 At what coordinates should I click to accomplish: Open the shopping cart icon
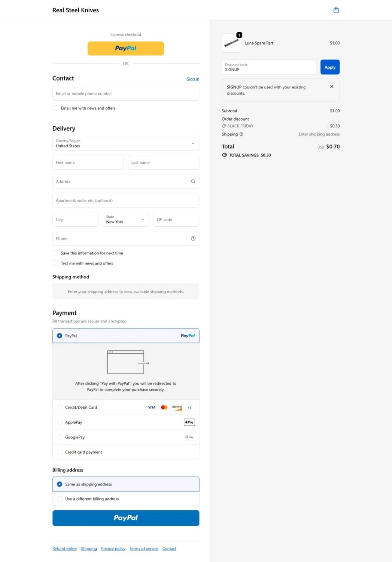click(336, 10)
